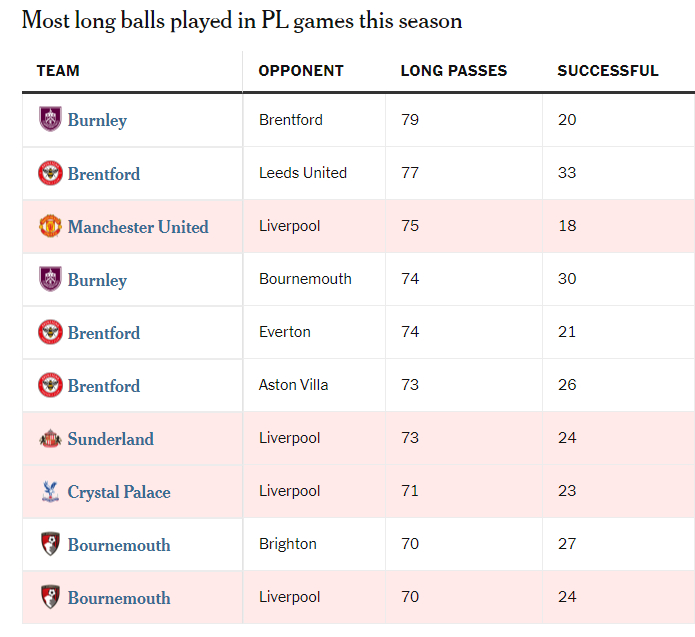Click Burnley crest in the Bournemouth opponent row
695x637 pixels.
(50, 279)
